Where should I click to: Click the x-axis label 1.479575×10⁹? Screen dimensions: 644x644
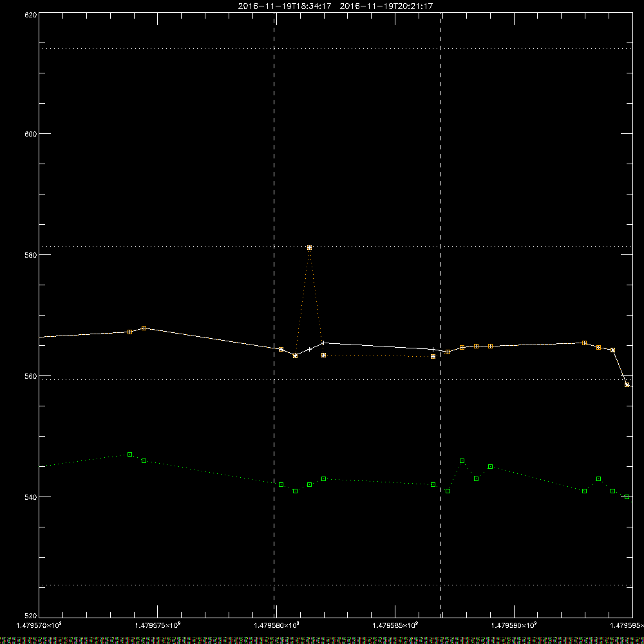[158, 625]
